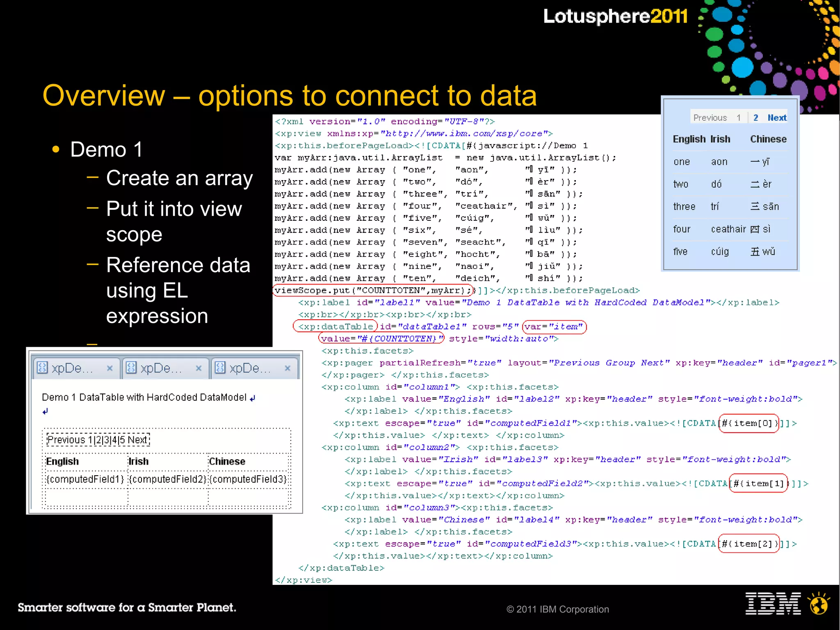The width and height of the screenshot is (840, 630).
Task: Click the smarter planet globe icon
Action: click(x=819, y=603)
